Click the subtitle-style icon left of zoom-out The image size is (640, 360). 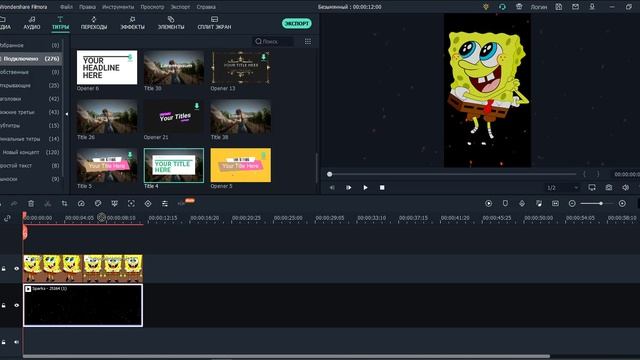[556, 203]
